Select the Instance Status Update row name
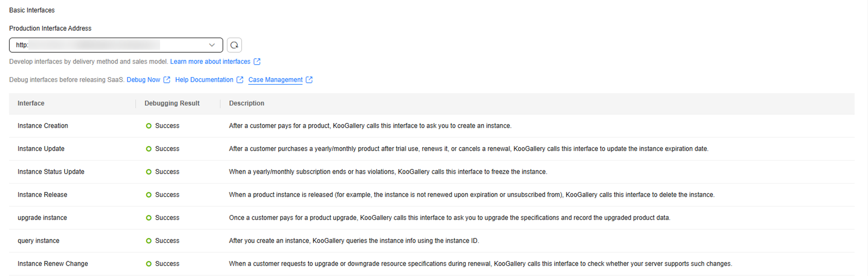The image size is (868, 280). tap(51, 172)
